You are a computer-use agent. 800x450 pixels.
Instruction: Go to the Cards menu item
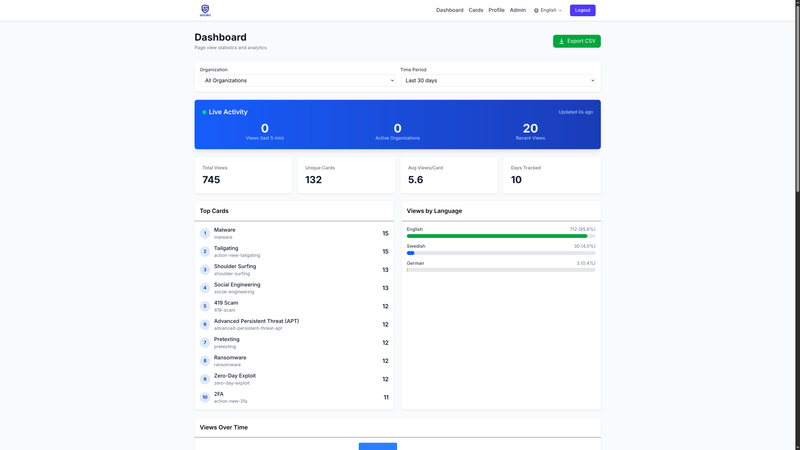476,10
